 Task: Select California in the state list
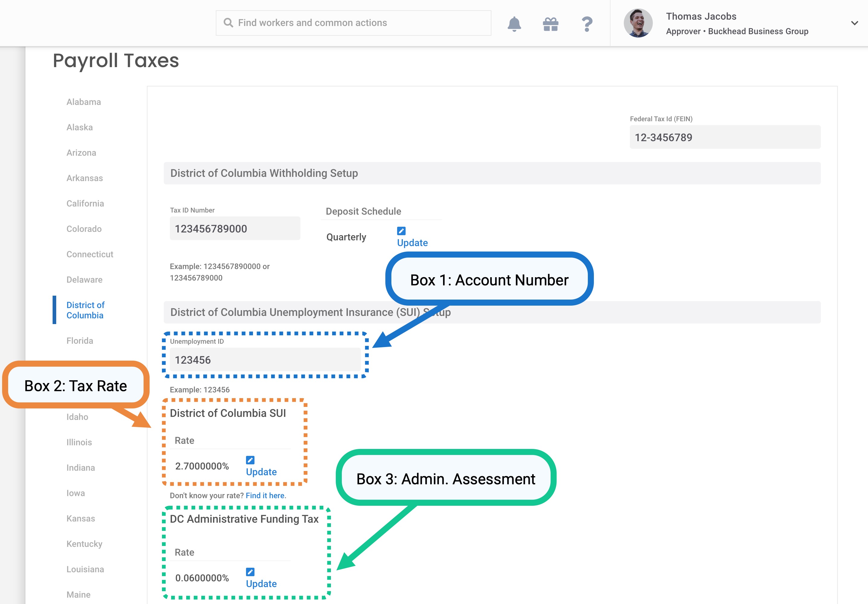(85, 203)
